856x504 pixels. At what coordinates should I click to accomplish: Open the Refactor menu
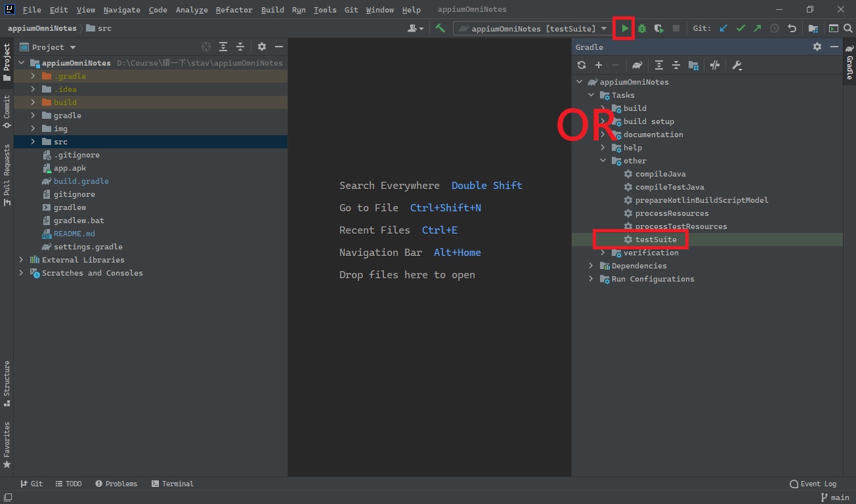pos(234,10)
